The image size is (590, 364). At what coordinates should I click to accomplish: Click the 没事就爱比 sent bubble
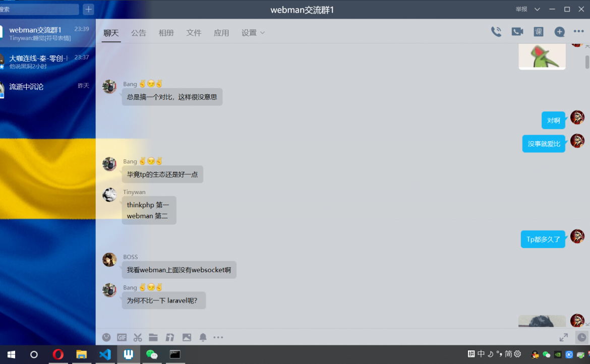(544, 144)
